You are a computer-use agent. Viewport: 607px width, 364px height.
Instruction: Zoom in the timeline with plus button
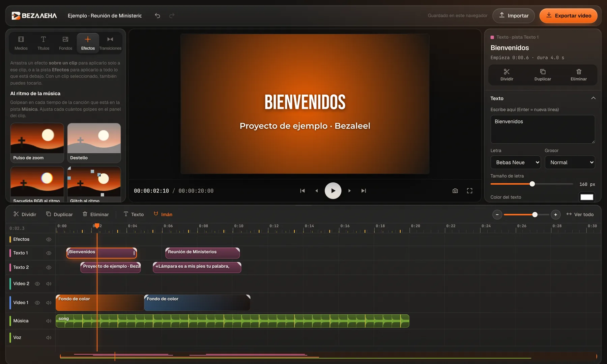tap(555, 215)
